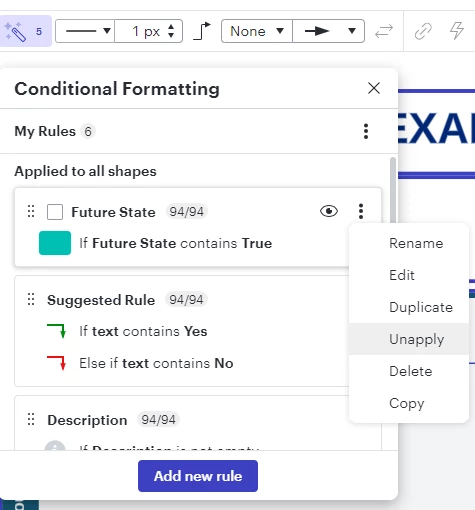Click the conditional formatting magic wand icon
The height and width of the screenshot is (510, 475).
15,31
